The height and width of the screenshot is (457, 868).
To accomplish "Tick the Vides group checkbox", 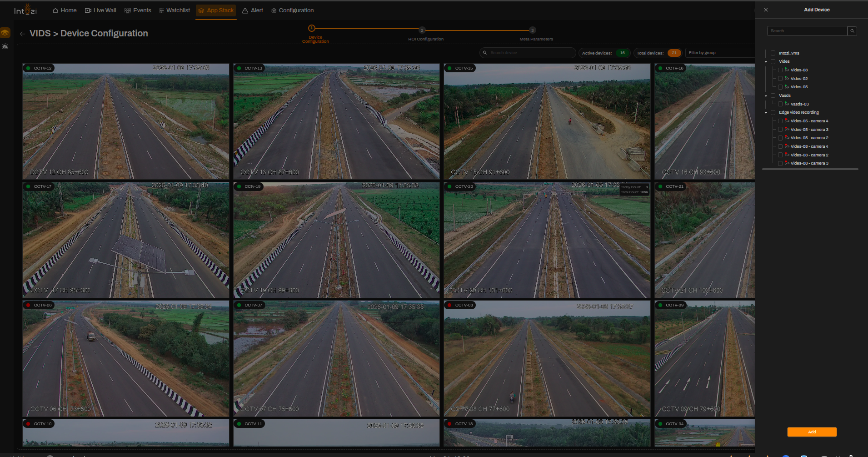I will click(x=773, y=61).
